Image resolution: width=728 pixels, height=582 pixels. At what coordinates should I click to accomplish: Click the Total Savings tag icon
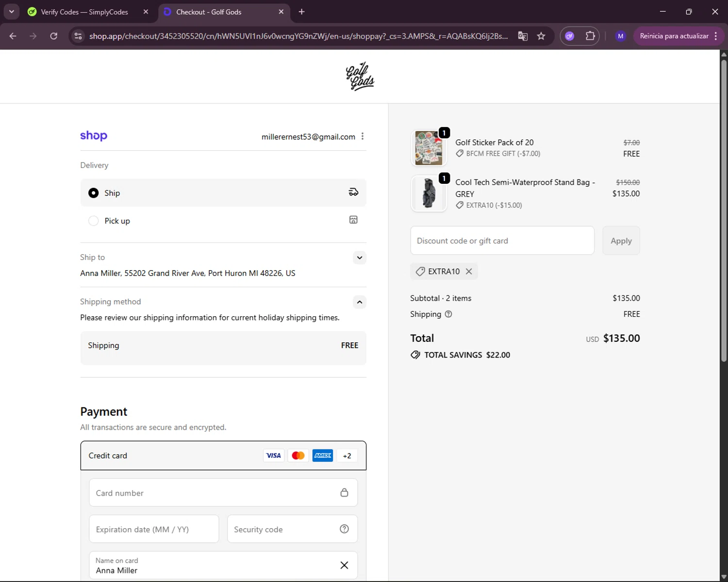[415, 355]
